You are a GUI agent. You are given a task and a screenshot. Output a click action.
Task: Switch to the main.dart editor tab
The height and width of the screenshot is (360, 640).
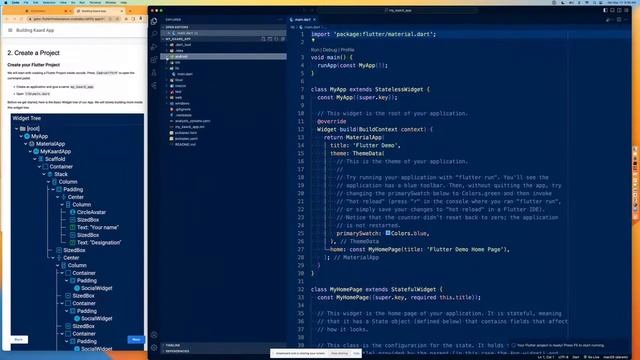coord(302,20)
